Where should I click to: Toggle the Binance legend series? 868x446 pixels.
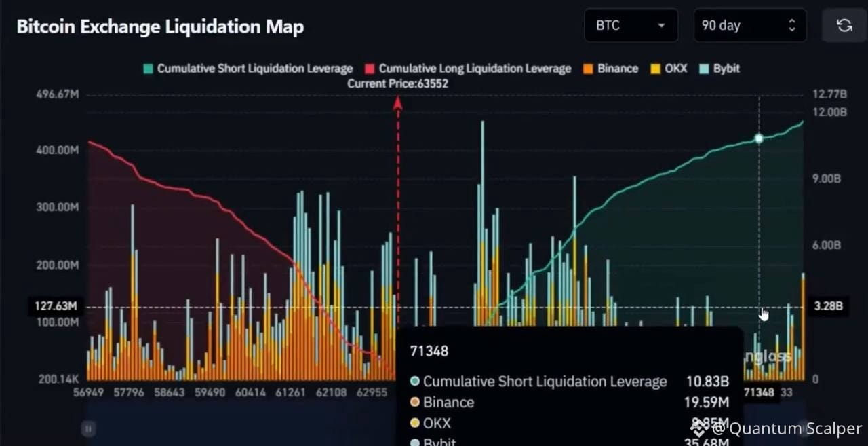(610, 69)
